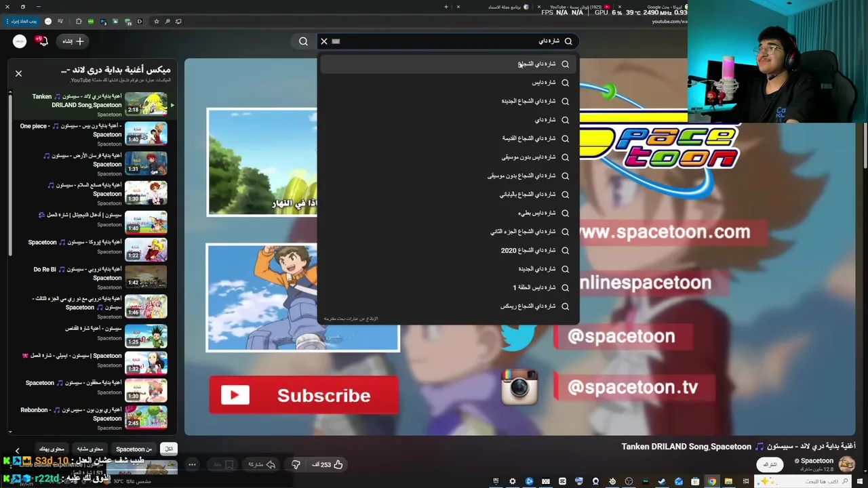Open One piece opening song thumbnail

[146, 134]
